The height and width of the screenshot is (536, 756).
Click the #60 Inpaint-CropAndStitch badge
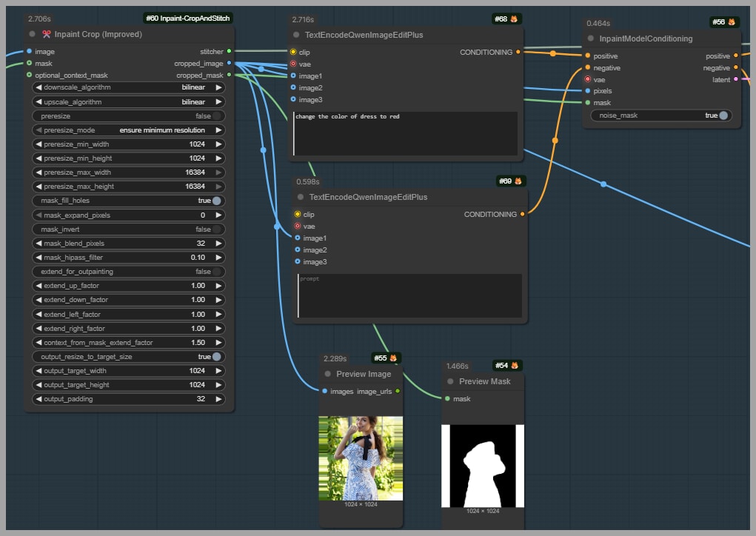(x=188, y=19)
